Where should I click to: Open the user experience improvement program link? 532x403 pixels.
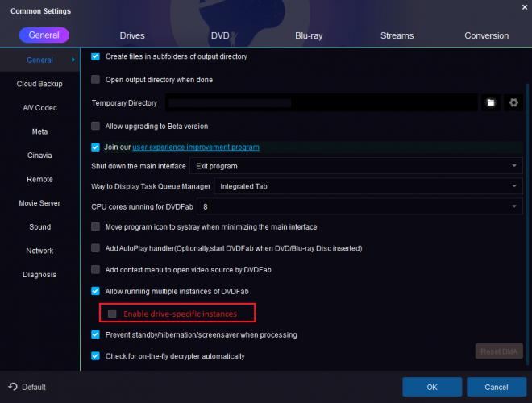(x=196, y=147)
